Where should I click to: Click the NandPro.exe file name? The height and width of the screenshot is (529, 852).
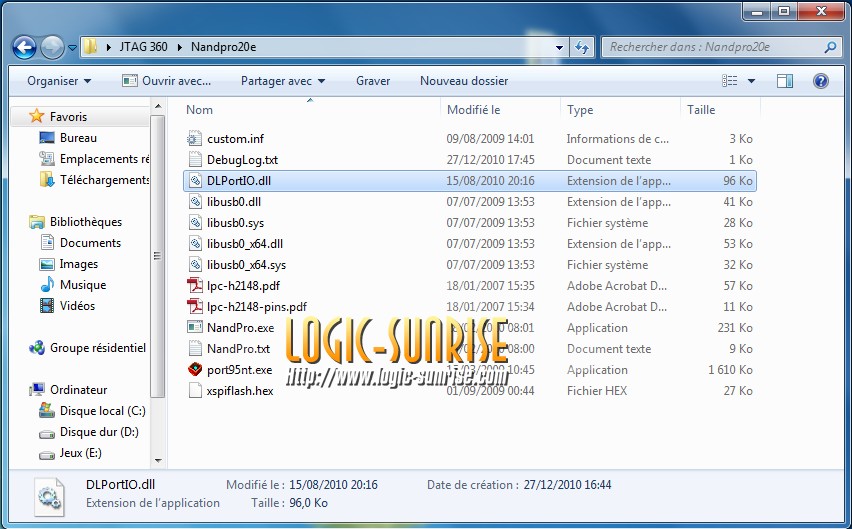click(x=240, y=328)
